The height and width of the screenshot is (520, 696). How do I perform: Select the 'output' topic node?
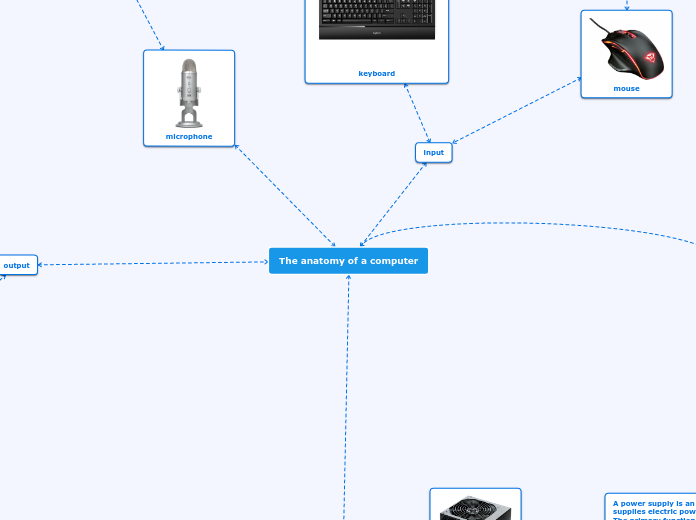(x=17, y=265)
